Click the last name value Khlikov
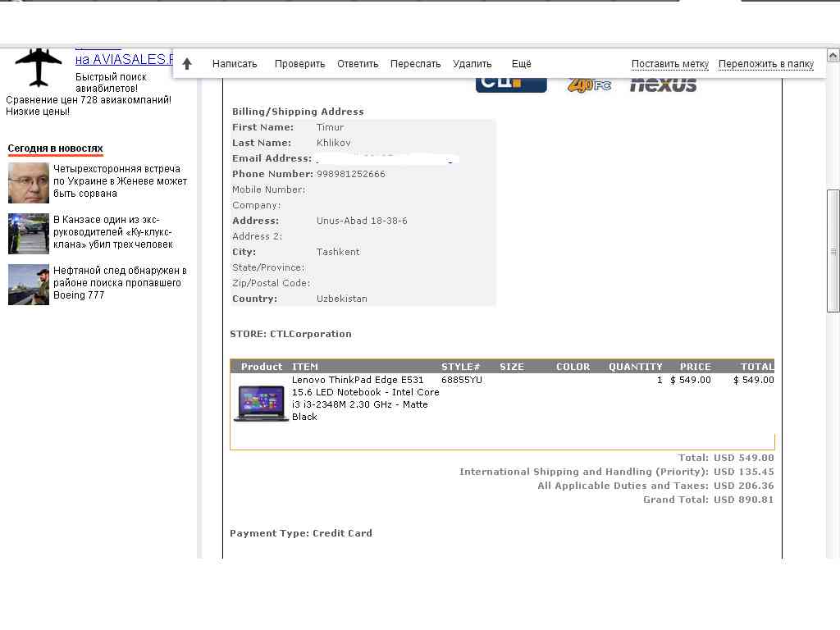This screenshot has width=840, height=630. pyautogui.click(x=333, y=143)
